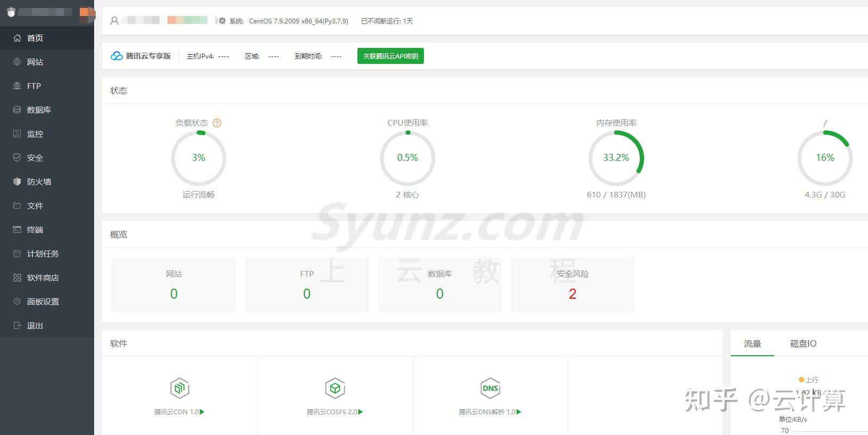The height and width of the screenshot is (435, 868).
Task: Open the 监控 sidebar item
Action: [47, 134]
